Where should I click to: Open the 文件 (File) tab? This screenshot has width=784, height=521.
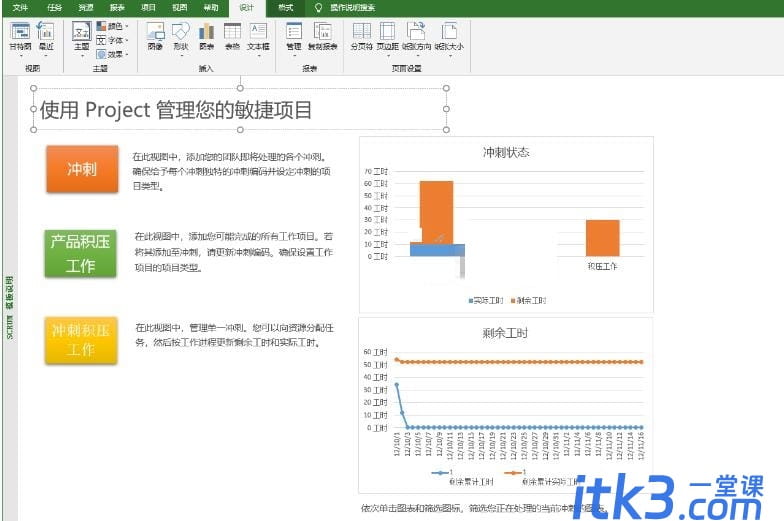tap(20, 8)
